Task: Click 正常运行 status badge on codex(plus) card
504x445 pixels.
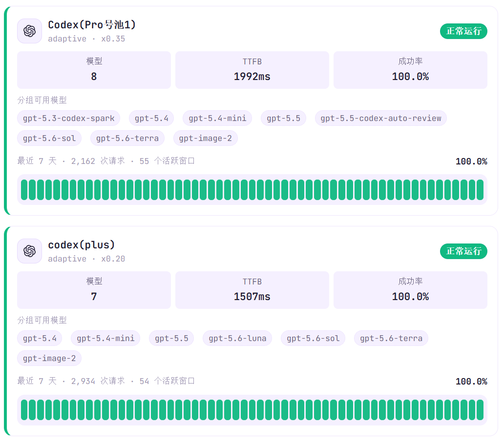Action: tap(463, 251)
